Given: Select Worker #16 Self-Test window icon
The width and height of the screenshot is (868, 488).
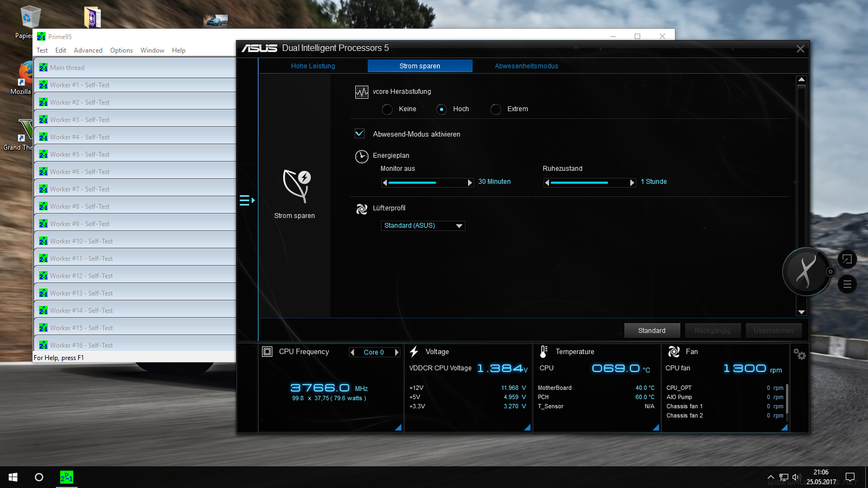Looking at the screenshot, I should (43, 345).
